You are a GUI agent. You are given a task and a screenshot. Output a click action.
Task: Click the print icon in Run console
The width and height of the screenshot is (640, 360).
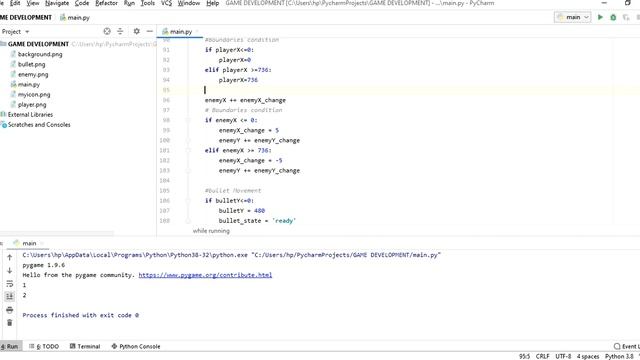point(9,310)
